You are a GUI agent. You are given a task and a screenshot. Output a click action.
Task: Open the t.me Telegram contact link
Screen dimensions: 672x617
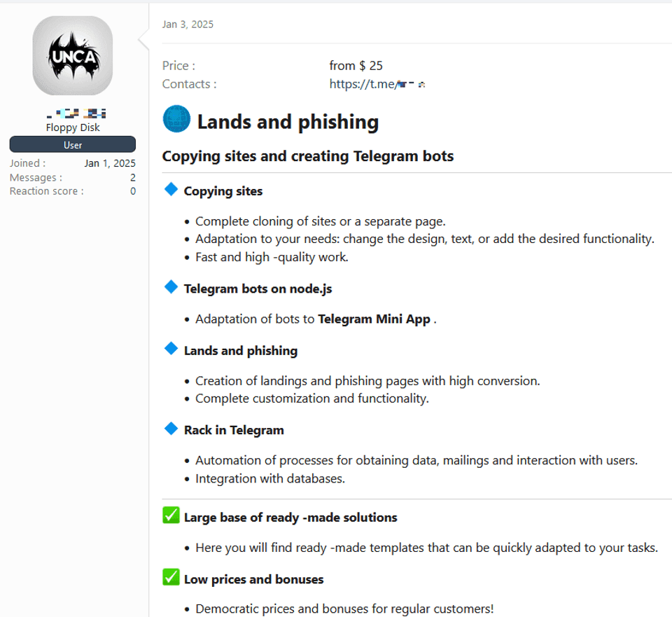click(378, 84)
